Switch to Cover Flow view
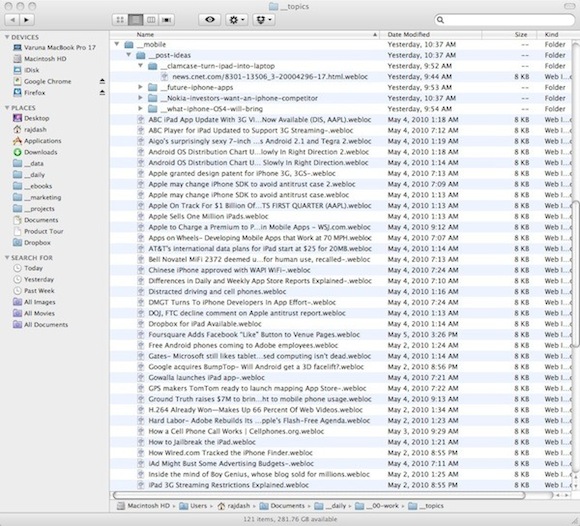Viewport: 580px width, 526px height. tap(166, 20)
